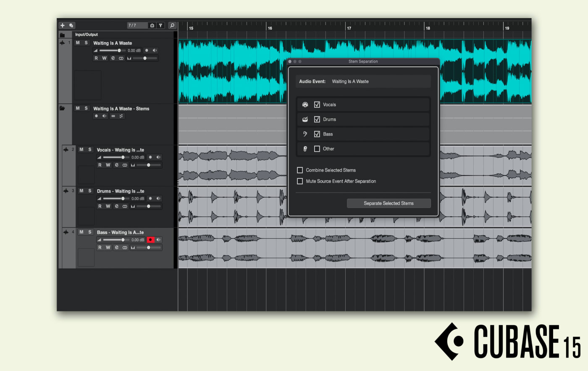Solo the Drums track

tap(89, 191)
